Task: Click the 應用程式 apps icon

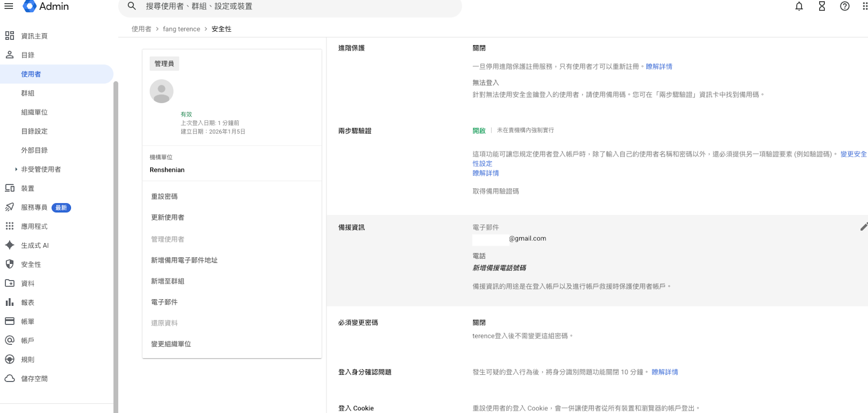Action: [10, 226]
